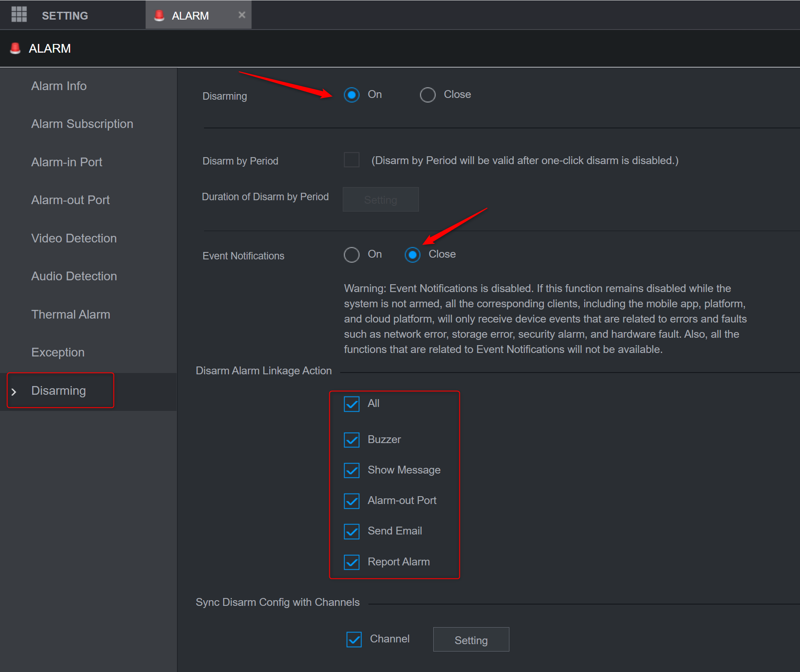
Task: Open the Video Detection page
Action: [x=74, y=238]
